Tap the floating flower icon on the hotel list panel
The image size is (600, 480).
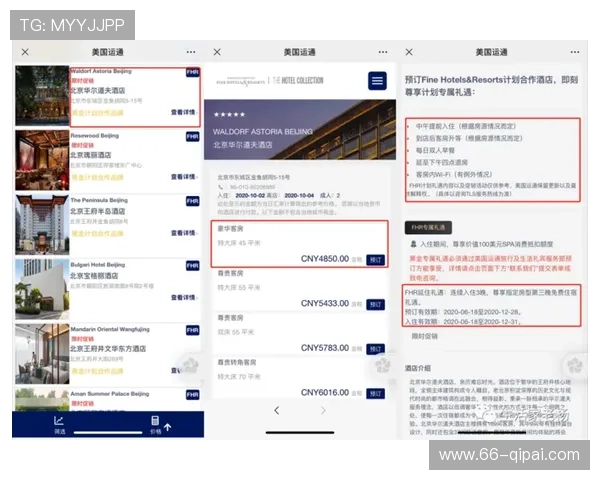point(190,365)
